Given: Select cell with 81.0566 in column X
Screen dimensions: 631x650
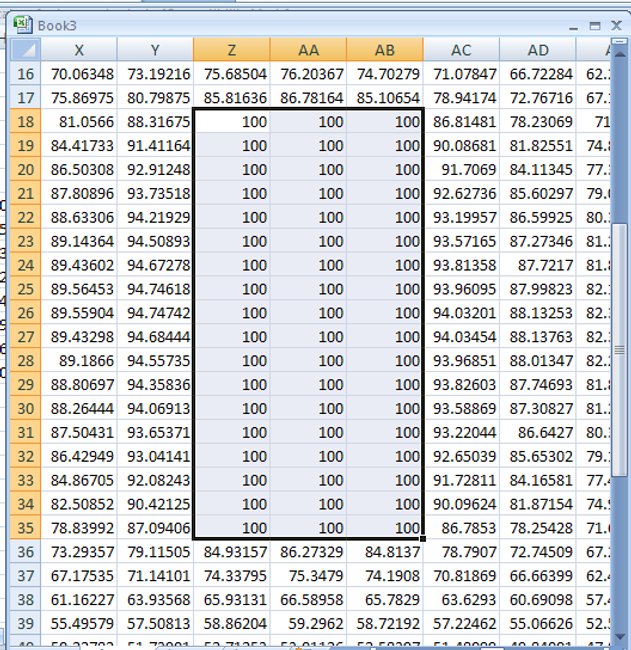Looking at the screenshot, I should pyautogui.click(x=79, y=121).
